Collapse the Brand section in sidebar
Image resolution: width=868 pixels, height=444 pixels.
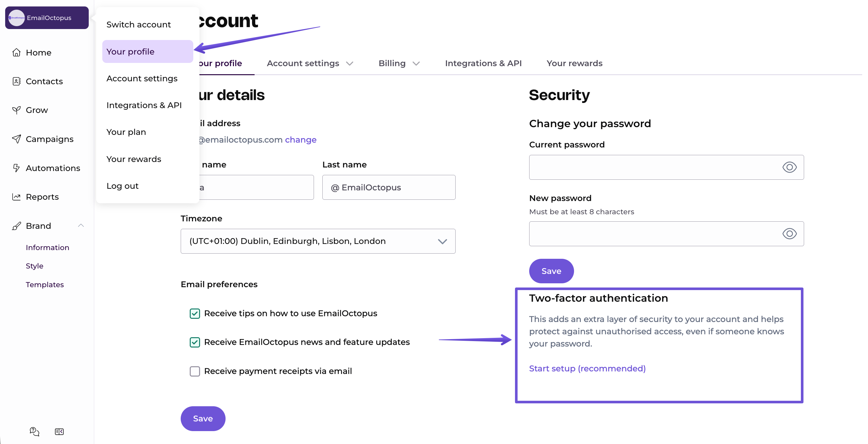click(81, 225)
